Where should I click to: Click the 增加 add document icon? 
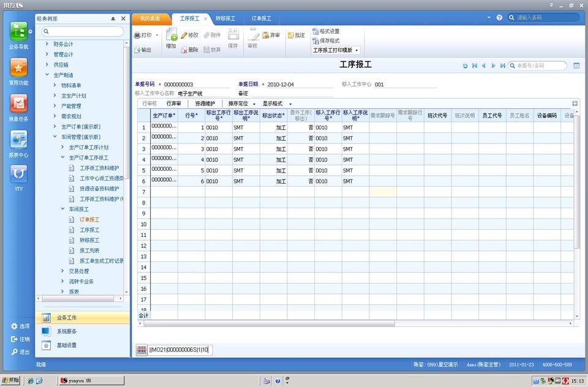point(171,34)
